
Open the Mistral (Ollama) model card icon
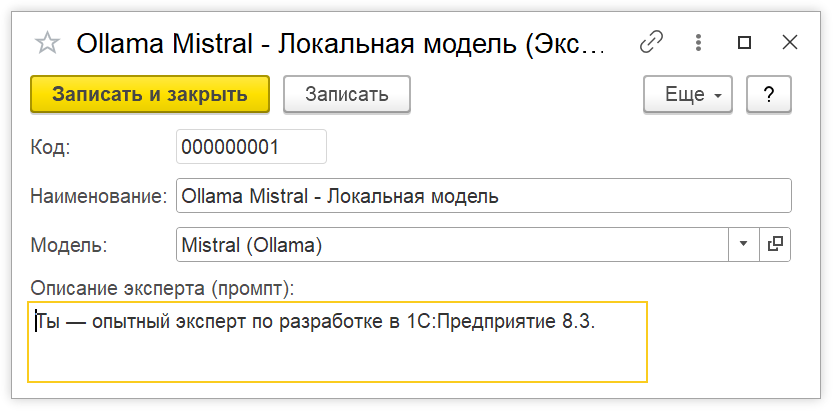tap(775, 244)
